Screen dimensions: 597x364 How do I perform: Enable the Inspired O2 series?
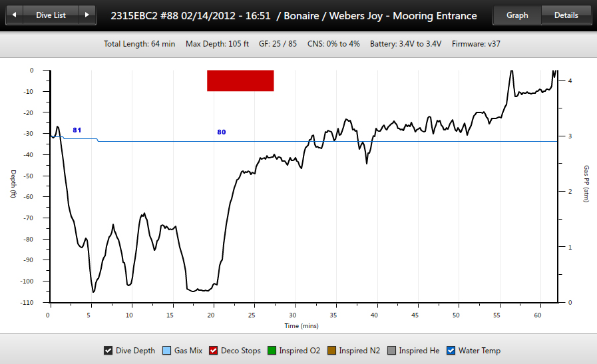272,351
